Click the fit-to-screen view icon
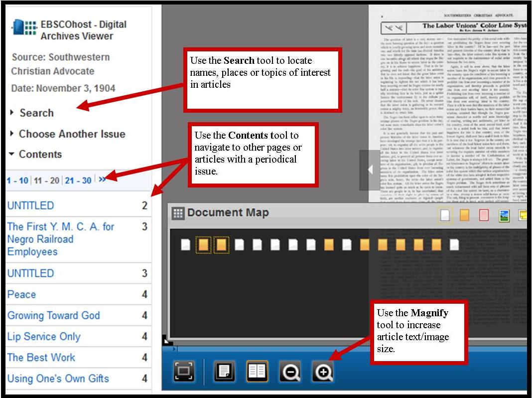 click(184, 371)
